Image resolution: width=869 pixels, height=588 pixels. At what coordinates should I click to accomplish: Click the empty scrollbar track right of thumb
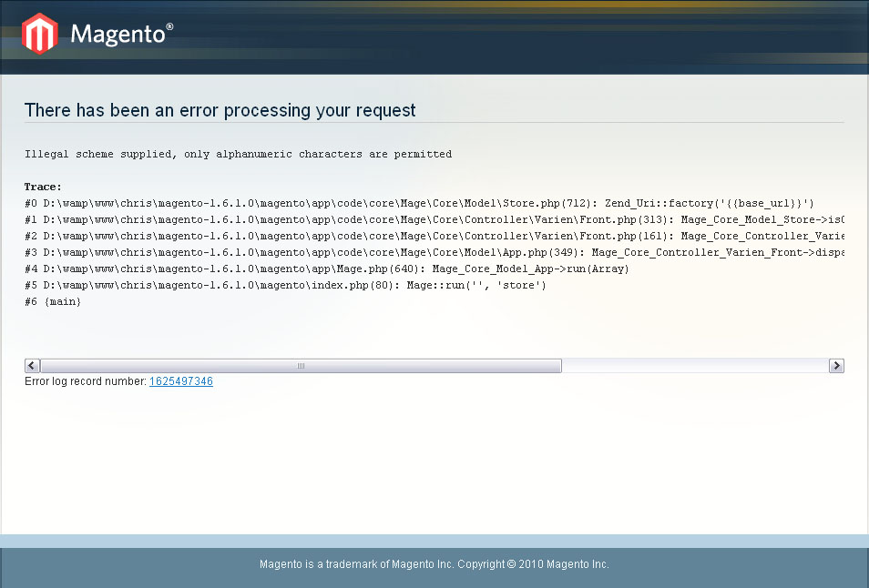pyautogui.click(x=695, y=365)
